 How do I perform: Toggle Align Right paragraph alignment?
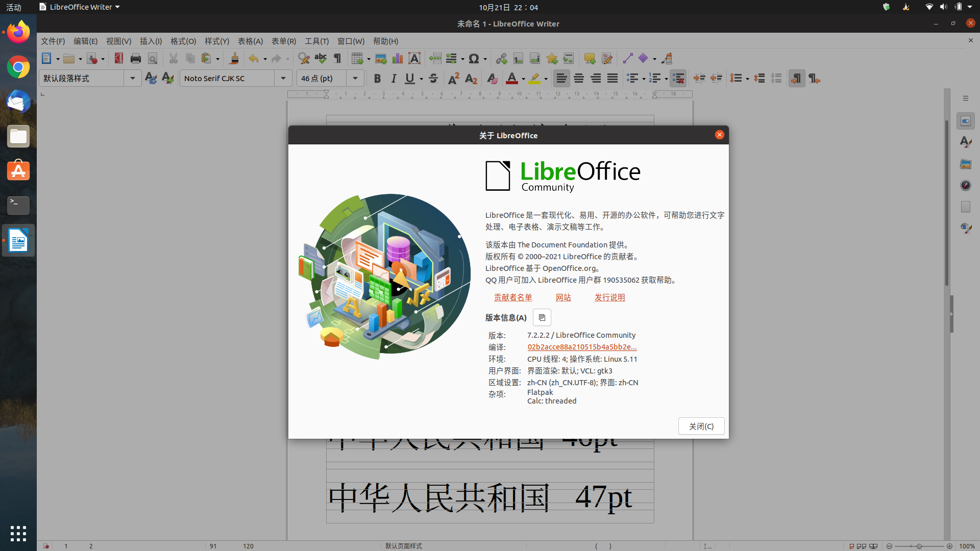pos(596,79)
